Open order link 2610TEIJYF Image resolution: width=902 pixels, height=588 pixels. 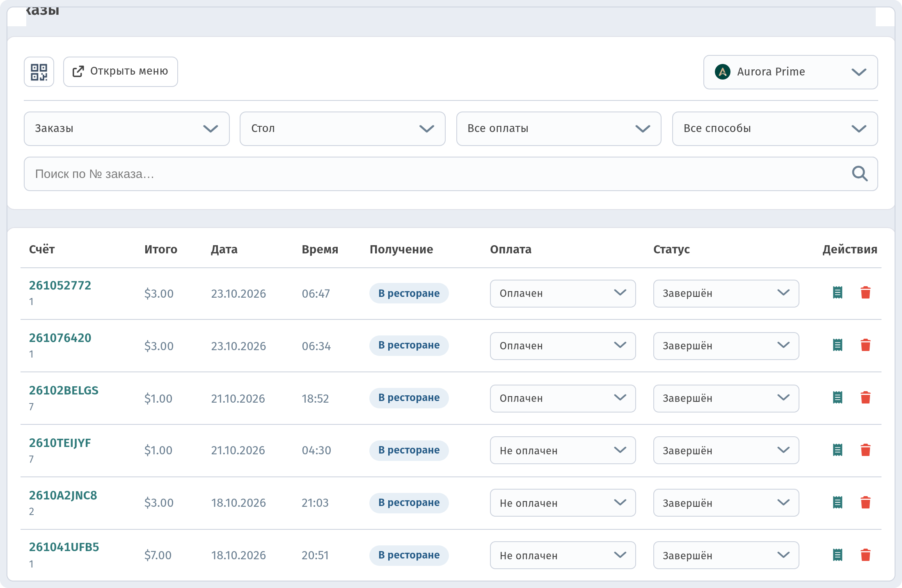(60, 443)
